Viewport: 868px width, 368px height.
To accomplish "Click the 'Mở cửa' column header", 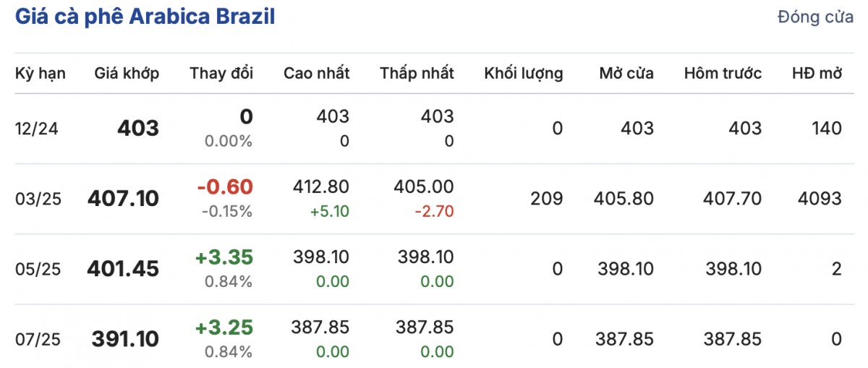I will pyautogui.click(x=626, y=73).
